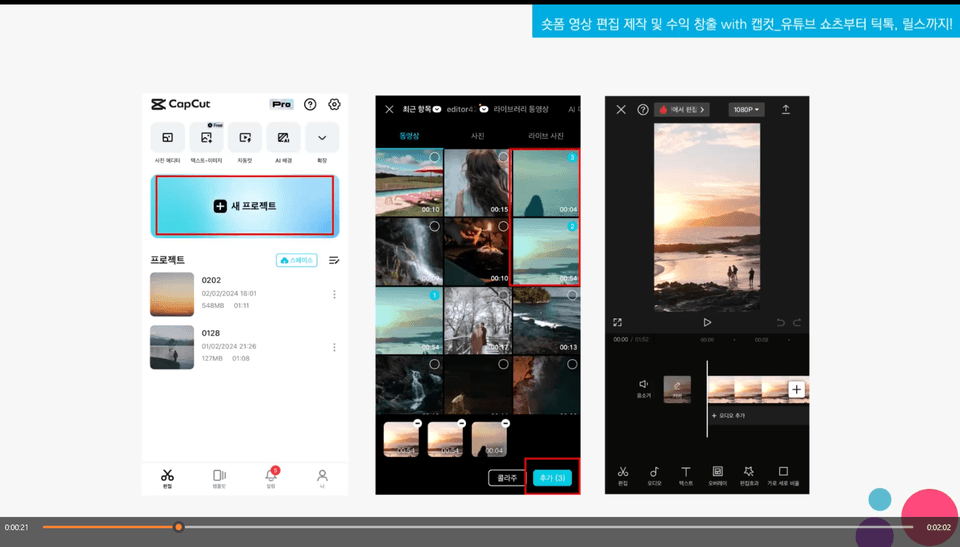Select the 오디오 music note tool

[654, 472]
